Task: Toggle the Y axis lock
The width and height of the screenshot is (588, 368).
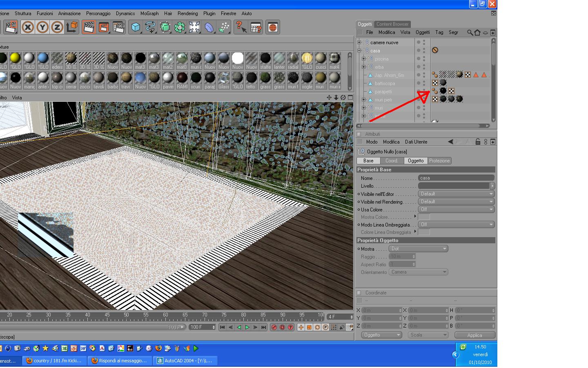Action: coord(42,27)
